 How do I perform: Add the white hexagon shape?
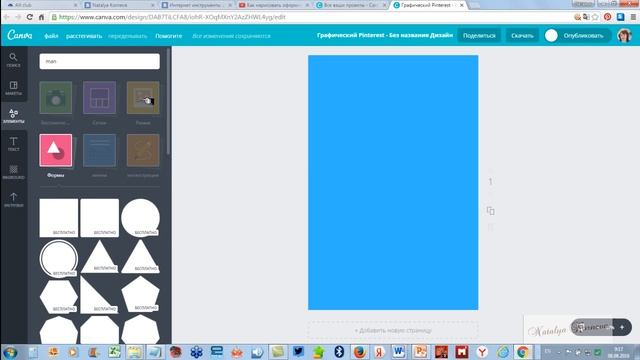pos(59,297)
